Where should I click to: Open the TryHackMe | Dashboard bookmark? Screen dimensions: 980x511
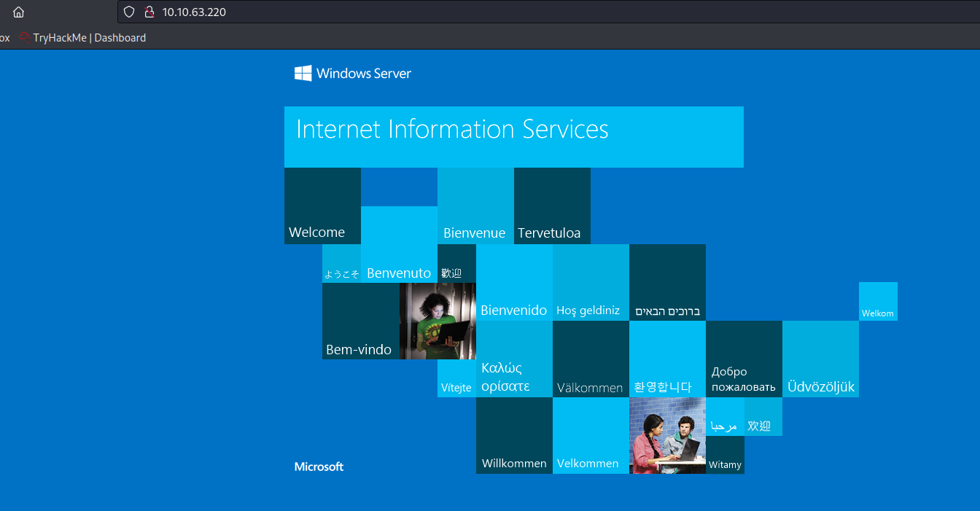[82, 38]
